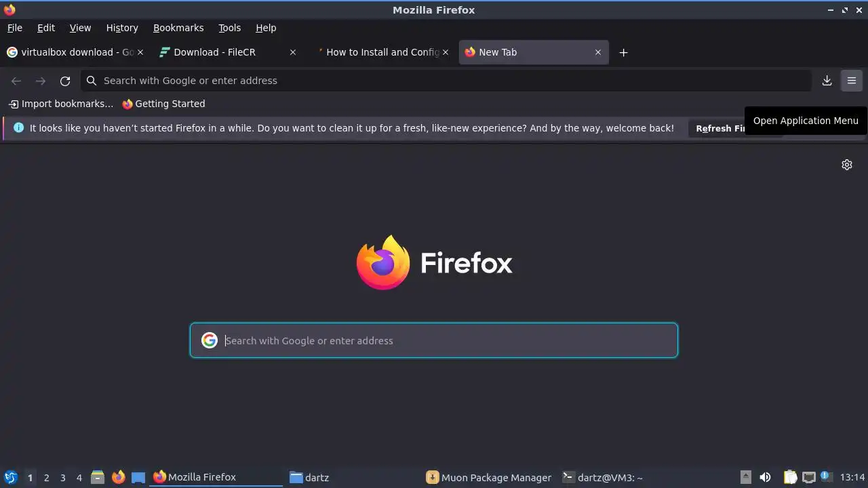Switch to Muon Package Manager window

(490, 477)
